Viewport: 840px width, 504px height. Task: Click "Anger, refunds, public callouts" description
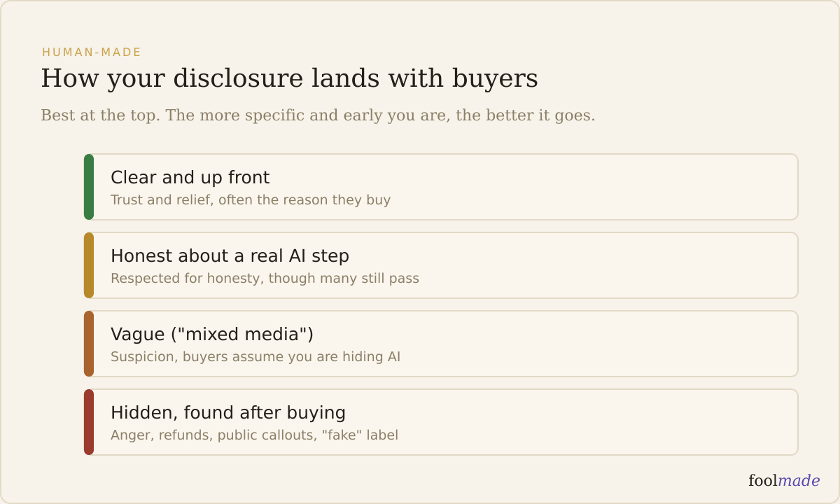point(254,435)
